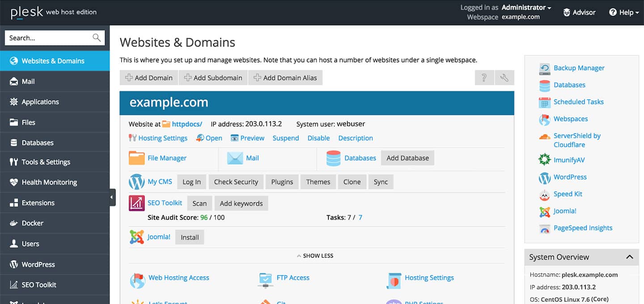Collapse the System Overview panel
644x304 pixels.
pos(630,257)
